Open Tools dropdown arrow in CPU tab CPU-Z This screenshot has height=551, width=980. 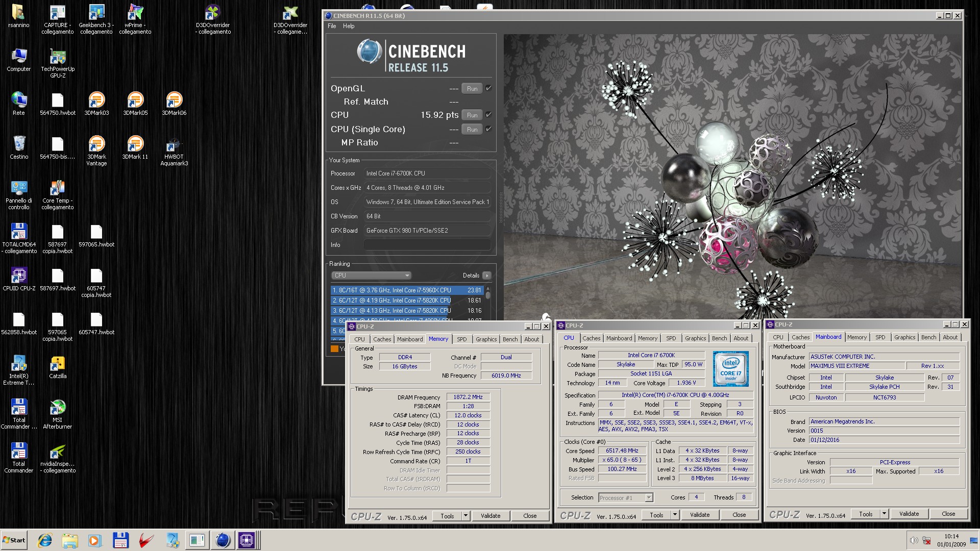[x=675, y=515]
